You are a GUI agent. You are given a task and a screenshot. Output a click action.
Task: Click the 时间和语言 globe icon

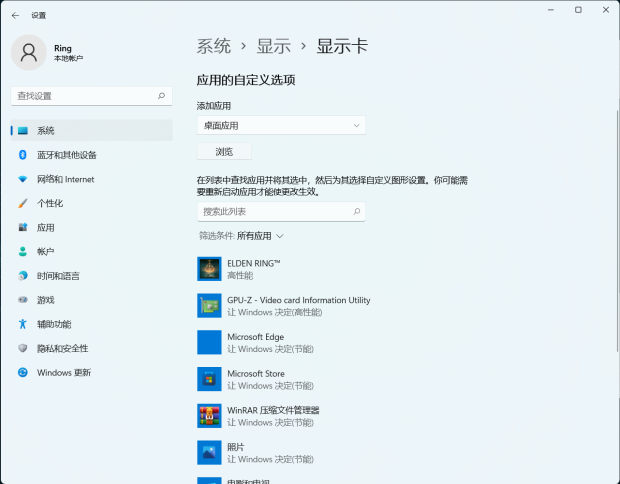tap(23, 276)
